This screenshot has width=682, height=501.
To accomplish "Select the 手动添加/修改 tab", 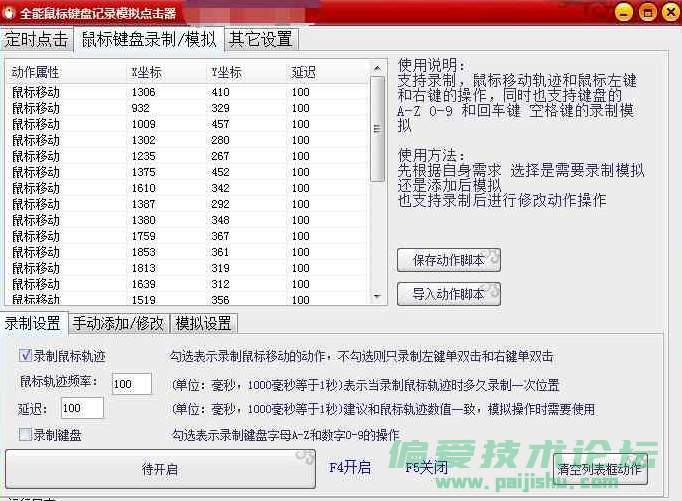I will coord(118,323).
